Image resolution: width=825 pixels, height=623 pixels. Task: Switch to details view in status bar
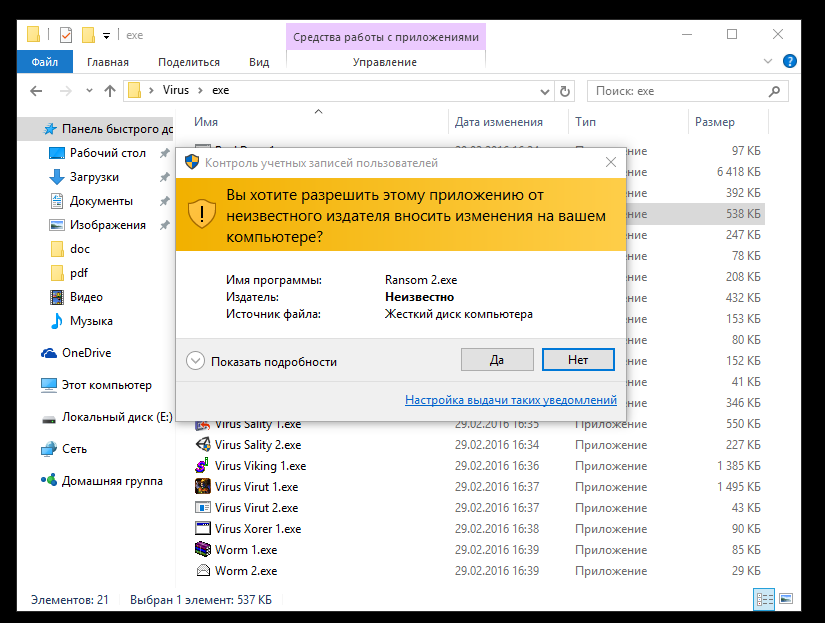[x=766, y=600]
